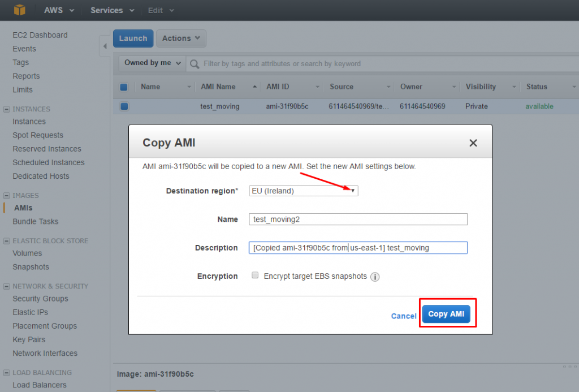The height and width of the screenshot is (392, 579).
Task: Click the Cancel link
Action: [404, 316]
